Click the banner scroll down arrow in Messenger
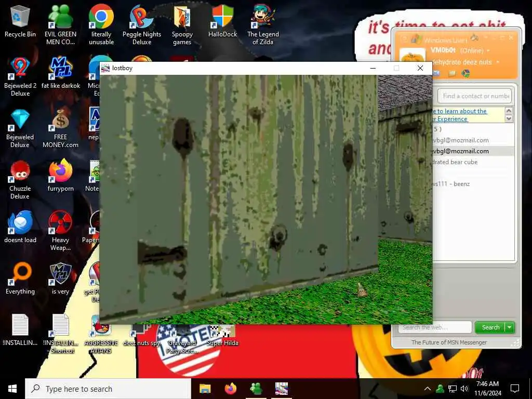This screenshot has width=532, height=399. point(509,119)
